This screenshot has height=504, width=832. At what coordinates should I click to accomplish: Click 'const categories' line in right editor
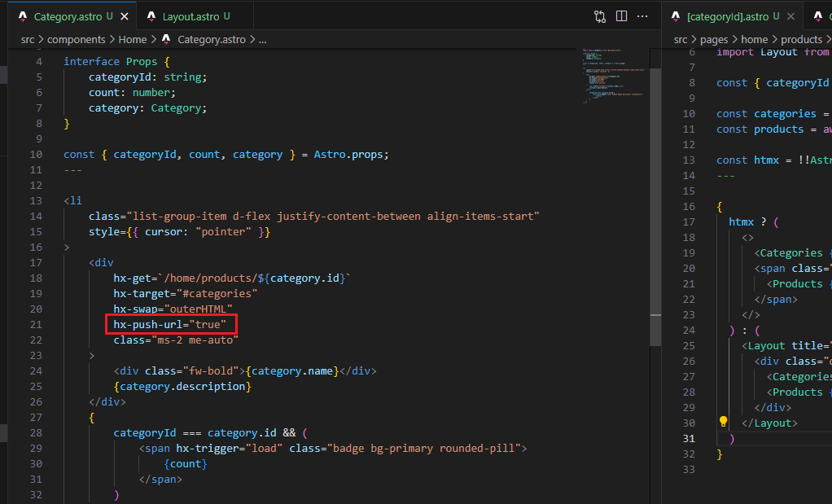[x=773, y=113]
